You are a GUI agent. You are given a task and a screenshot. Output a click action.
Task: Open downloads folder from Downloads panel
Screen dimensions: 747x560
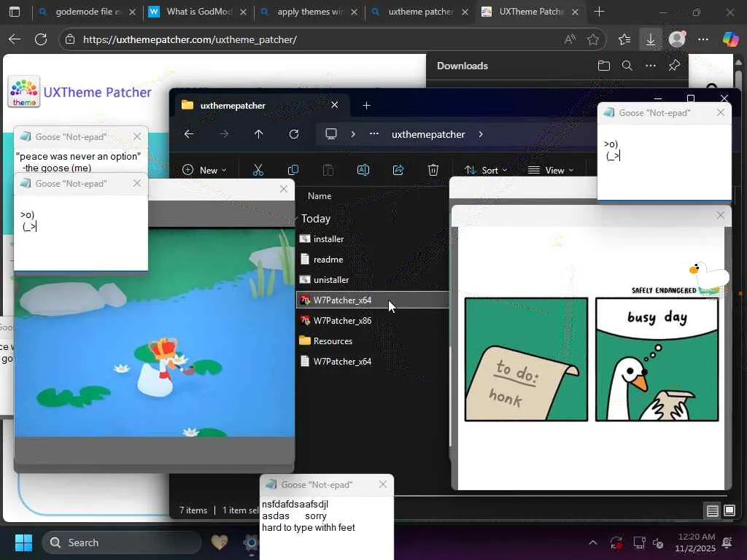pos(603,66)
